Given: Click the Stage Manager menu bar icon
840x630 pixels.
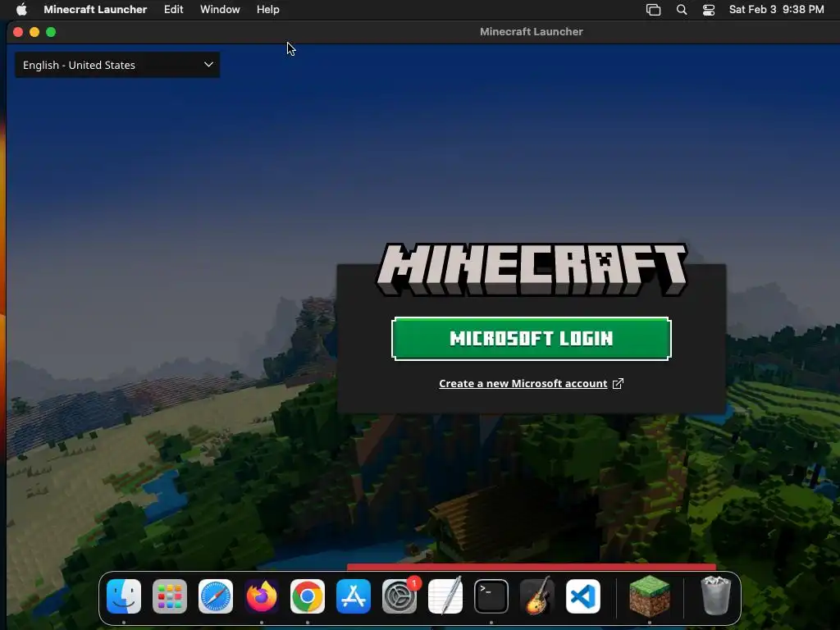Looking at the screenshot, I should click(x=654, y=10).
